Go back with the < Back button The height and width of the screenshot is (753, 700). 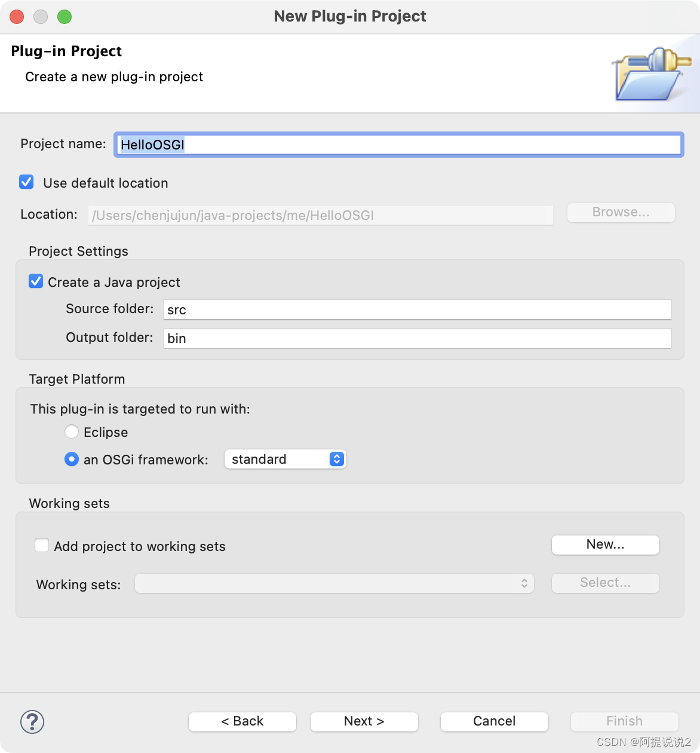(x=242, y=721)
